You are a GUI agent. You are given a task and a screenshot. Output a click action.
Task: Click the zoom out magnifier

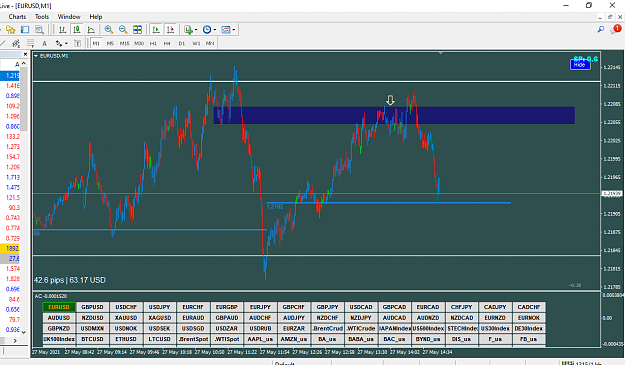(x=123, y=29)
